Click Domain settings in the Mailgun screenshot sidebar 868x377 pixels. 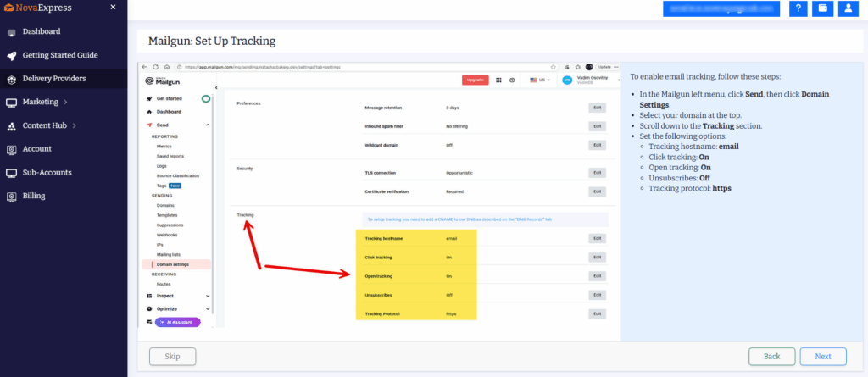click(176, 264)
